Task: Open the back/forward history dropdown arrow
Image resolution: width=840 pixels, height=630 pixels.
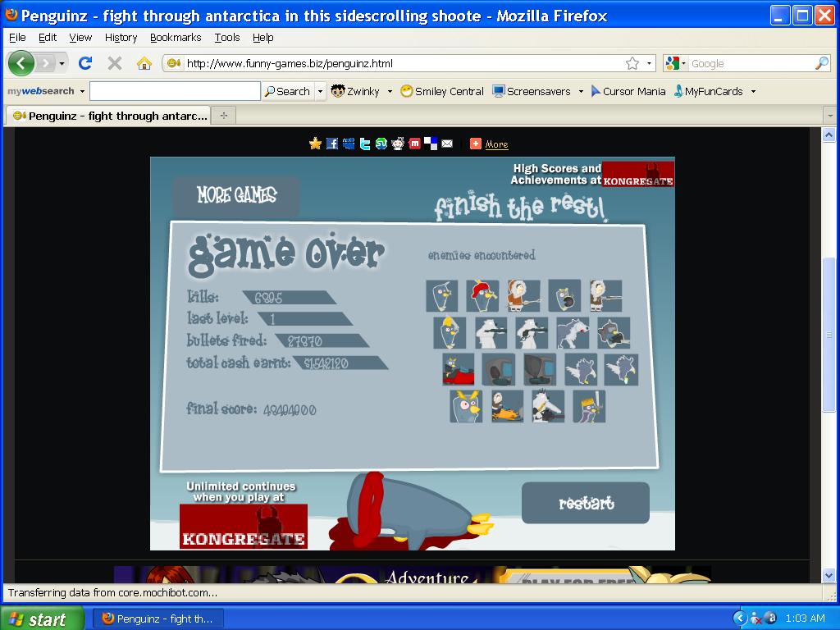Action: pos(62,64)
